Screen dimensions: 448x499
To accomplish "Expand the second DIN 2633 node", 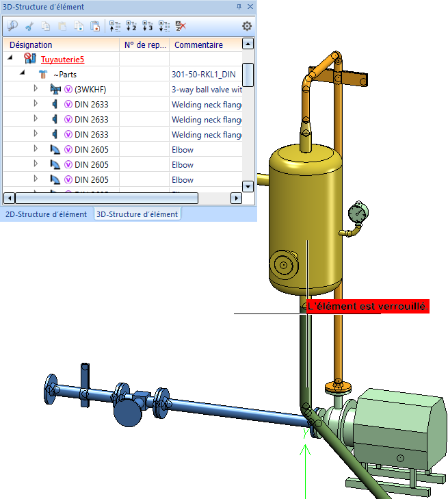I will tap(36, 118).
